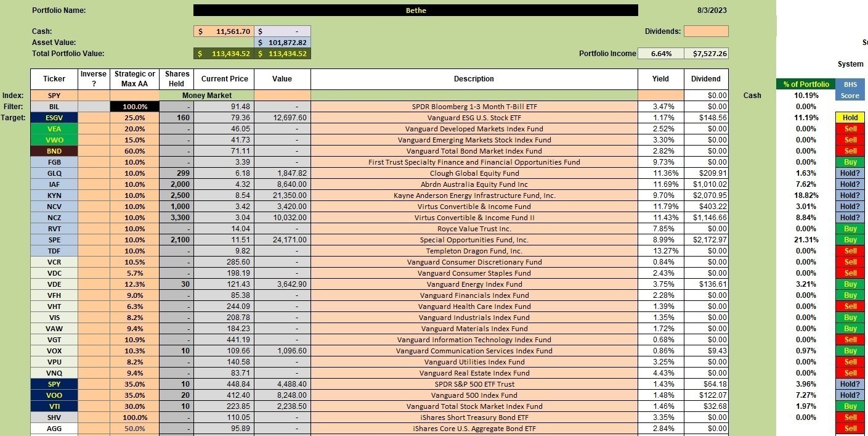
Task: Select the yellow Hold score for ESGV
Action: pos(850,118)
